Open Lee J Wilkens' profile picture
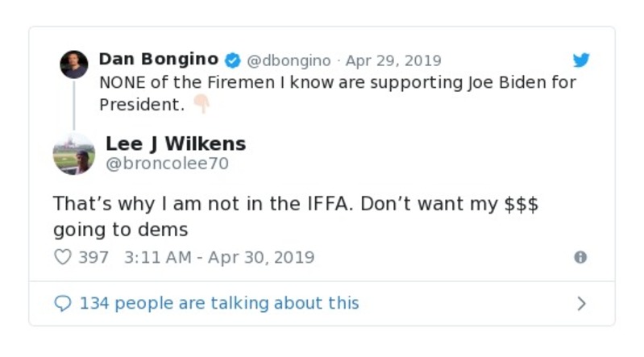The width and height of the screenshot is (644, 357). point(74,153)
